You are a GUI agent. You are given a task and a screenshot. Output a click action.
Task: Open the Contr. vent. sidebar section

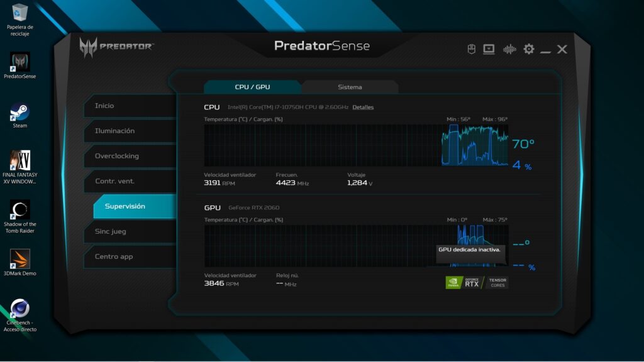coord(130,181)
